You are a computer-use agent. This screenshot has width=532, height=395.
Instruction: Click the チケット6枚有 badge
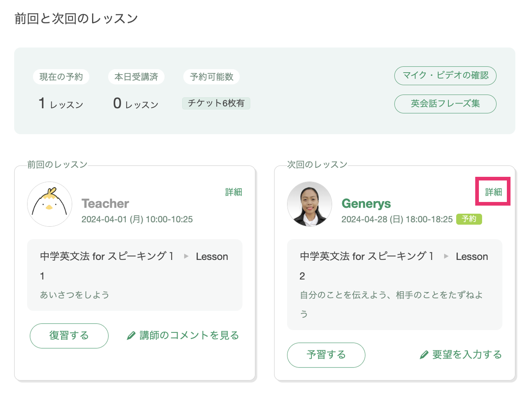coord(216,103)
